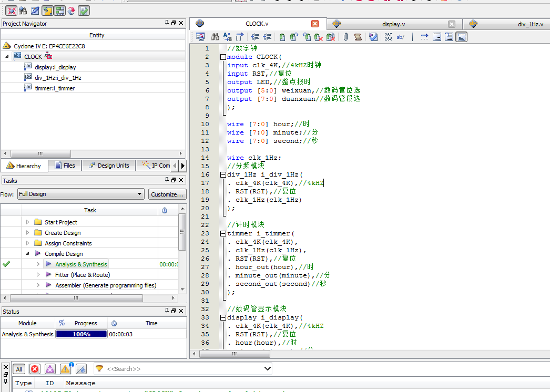Switch to the display.v editor tab

[393, 24]
